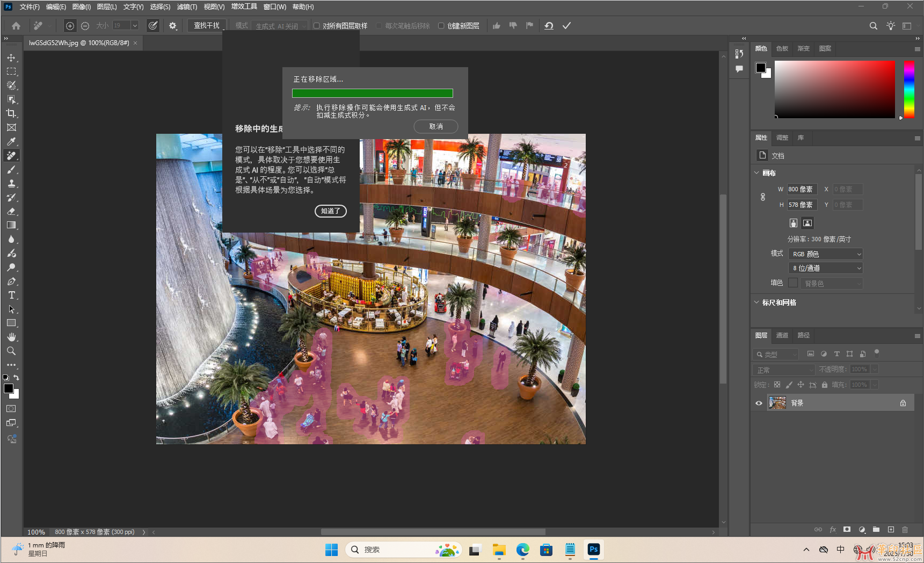924x563 pixels.
Task: Expand the 标尺和网格 section
Action: pos(757,302)
